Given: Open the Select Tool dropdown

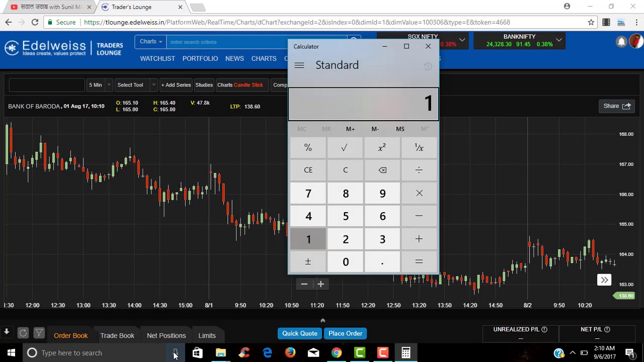Looking at the screenshot, I should [x=136, y=85].
